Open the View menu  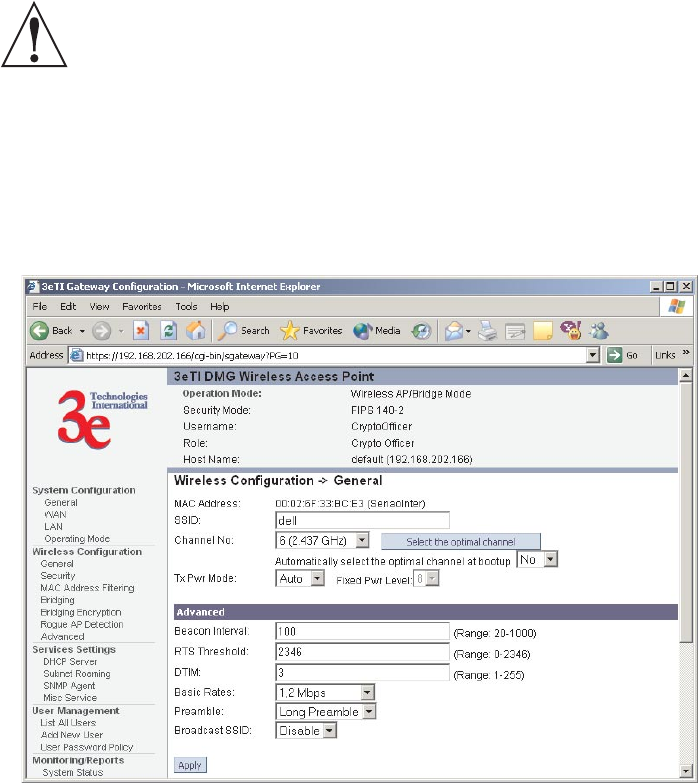point(99,307)
